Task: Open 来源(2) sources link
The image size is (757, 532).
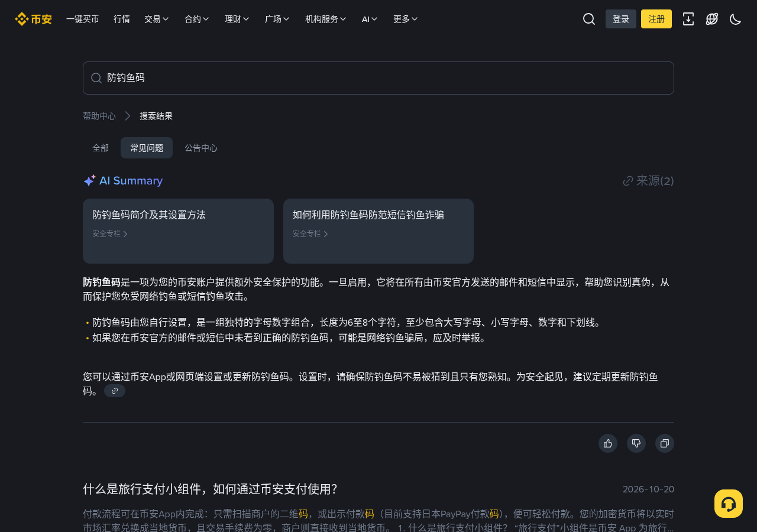Action: tap(649, 181)
